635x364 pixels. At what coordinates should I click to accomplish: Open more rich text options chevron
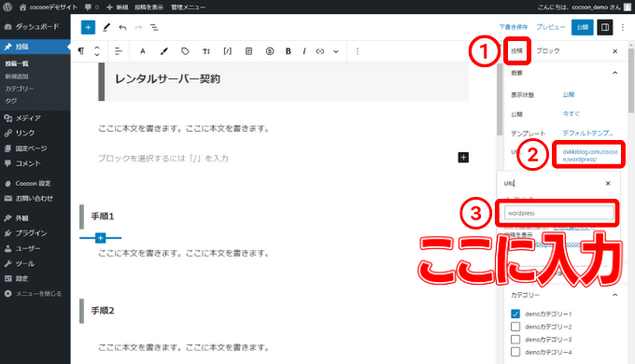[x=336, y=51]
